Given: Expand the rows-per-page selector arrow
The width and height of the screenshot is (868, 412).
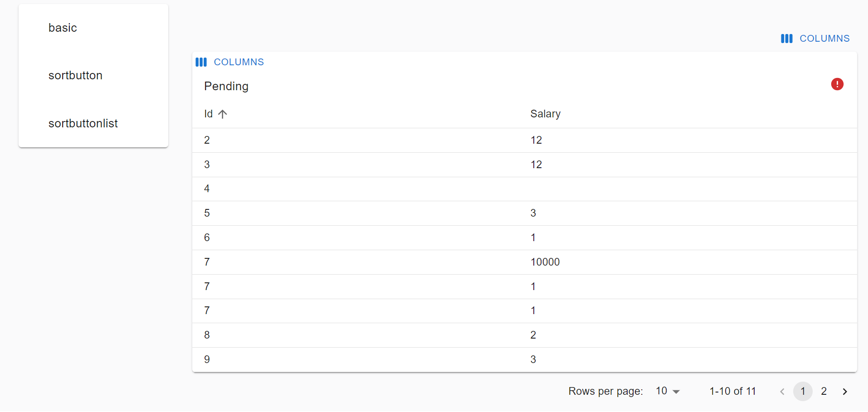Looking at the screenshot, I should pyautogui.click(x=677, y=392).
